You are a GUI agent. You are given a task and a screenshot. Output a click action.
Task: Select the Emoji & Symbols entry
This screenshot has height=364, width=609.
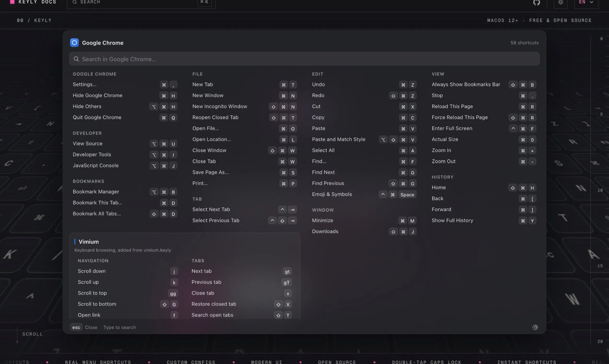point(364,194)
